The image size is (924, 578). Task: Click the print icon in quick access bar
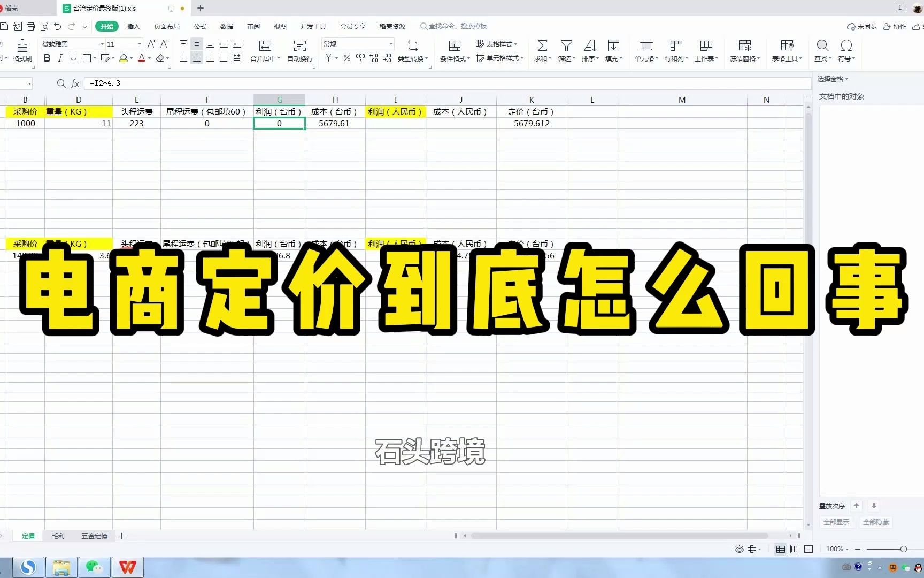pos(30,26)
